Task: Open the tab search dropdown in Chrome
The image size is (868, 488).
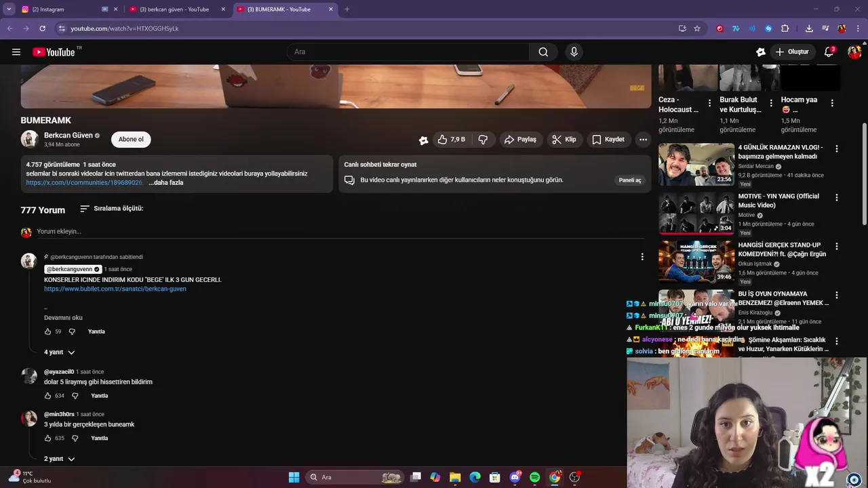Action: point(9,9)
